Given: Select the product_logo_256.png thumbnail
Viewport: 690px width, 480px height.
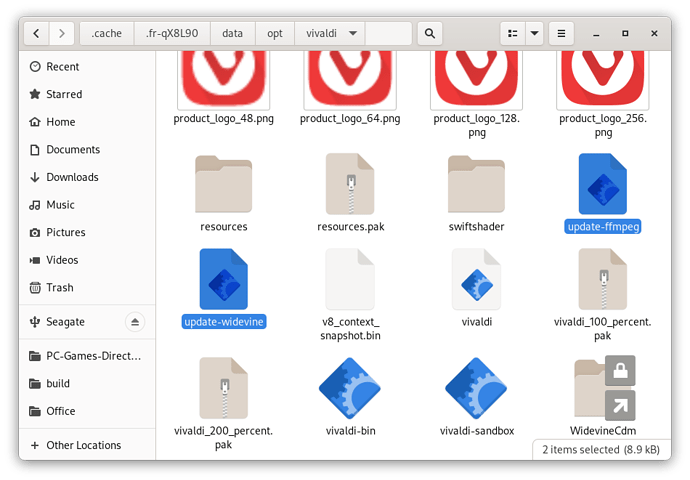Looking at the screenshot, I should 603,79.
